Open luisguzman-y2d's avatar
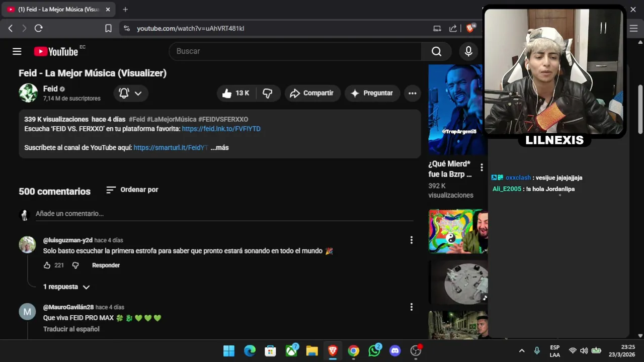 27,245
